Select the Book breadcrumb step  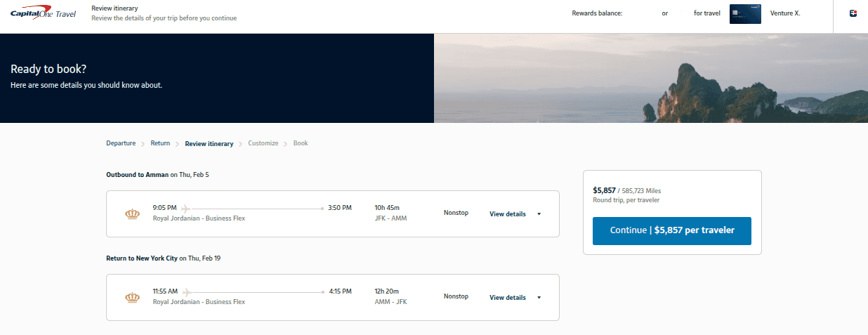(x=301, y=143)
